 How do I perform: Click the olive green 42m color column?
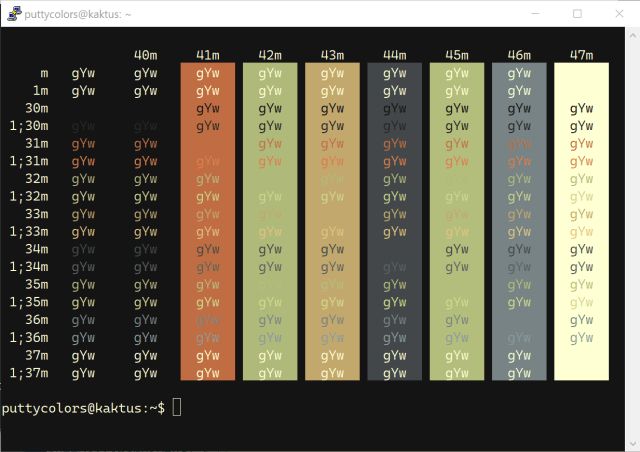pos(270,220)
